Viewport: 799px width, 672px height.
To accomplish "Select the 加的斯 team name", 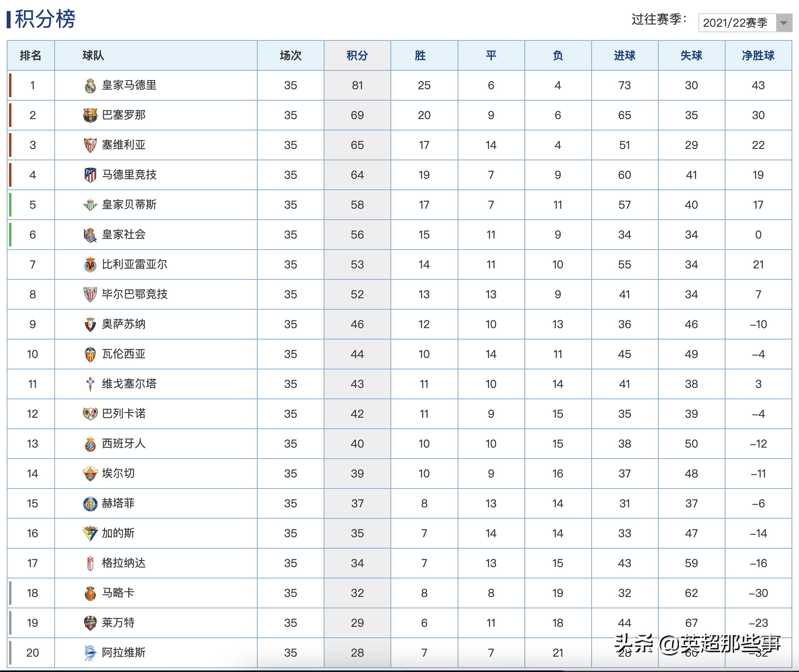I will 118,533.
